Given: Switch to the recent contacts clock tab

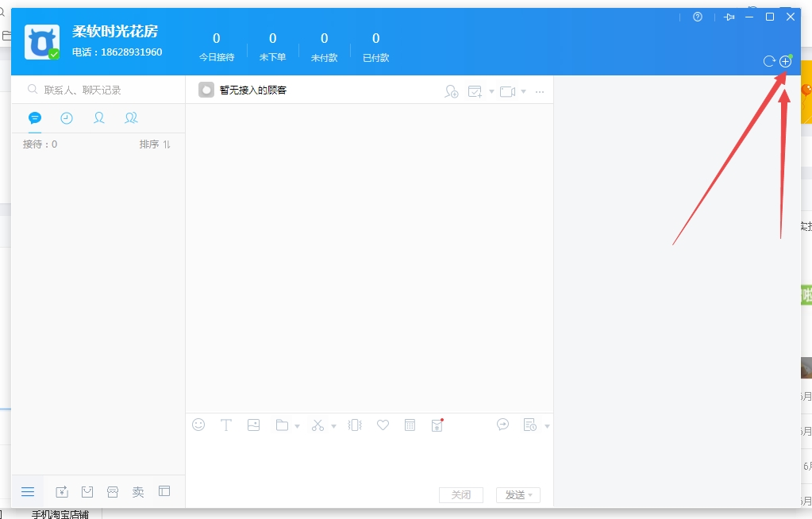Looking at the screenshot, I should [67, 118].
